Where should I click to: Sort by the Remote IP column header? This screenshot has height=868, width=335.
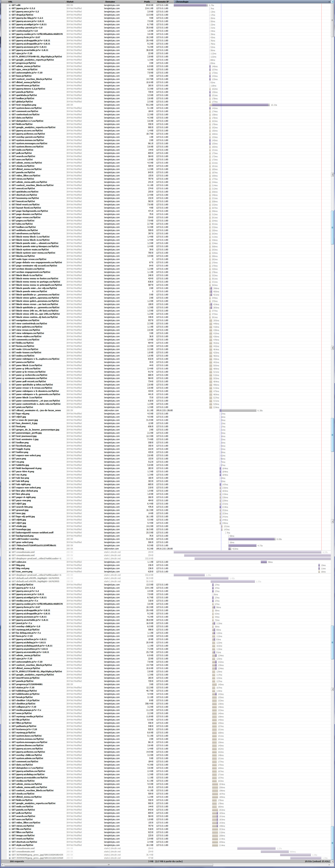click(164, 2)
